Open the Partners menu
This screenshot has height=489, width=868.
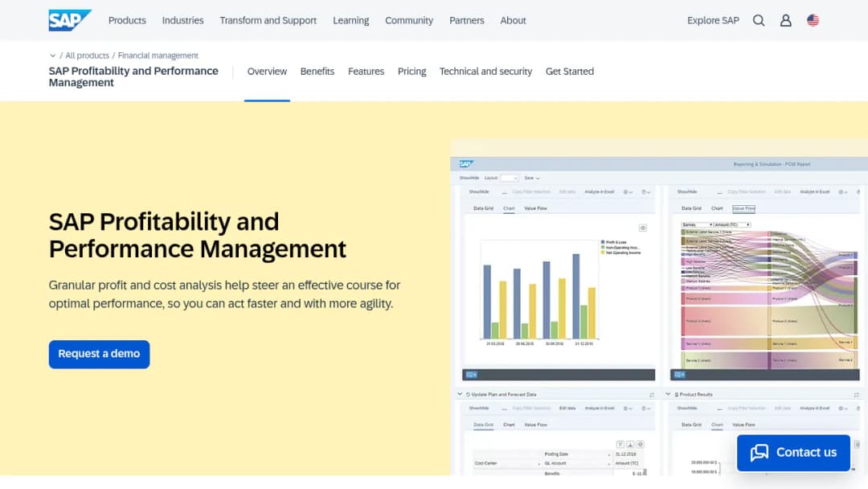pyautogui.click(x=467, y=20)
